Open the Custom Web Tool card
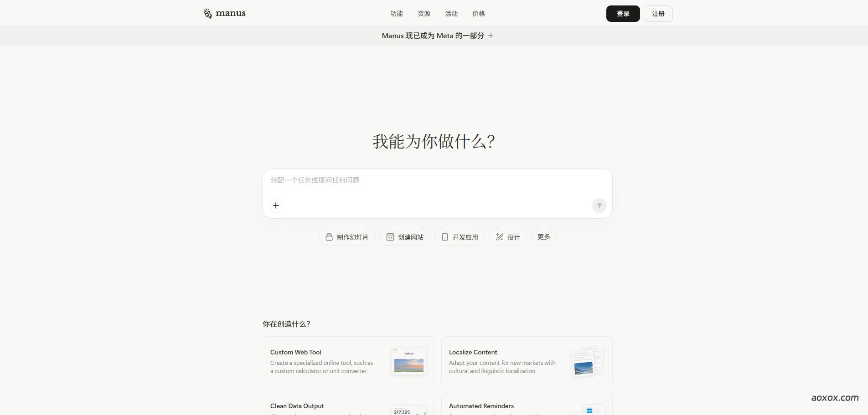The height and width of the screenshot is (415, 868). tap(348, 361)
